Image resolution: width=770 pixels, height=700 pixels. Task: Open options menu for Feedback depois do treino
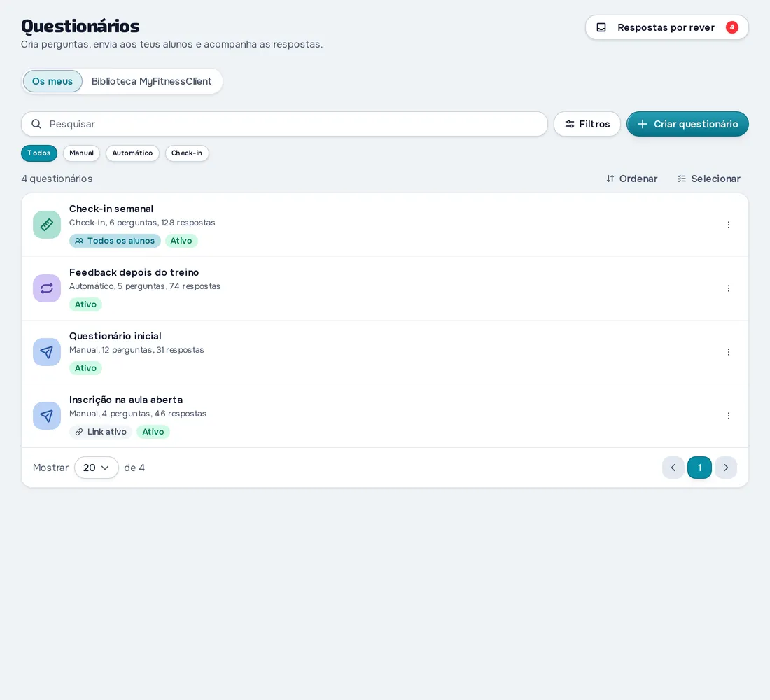(728, 288)
